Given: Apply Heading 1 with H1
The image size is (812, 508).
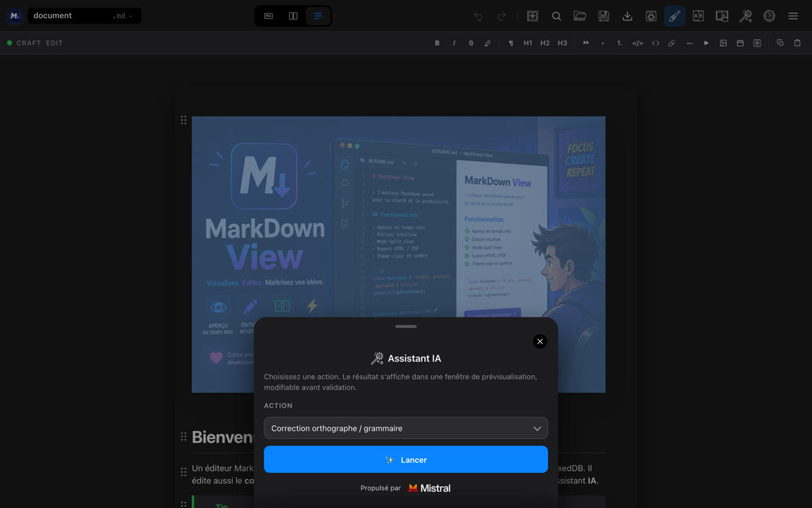Looking at the screenshot, I should 528,43.
